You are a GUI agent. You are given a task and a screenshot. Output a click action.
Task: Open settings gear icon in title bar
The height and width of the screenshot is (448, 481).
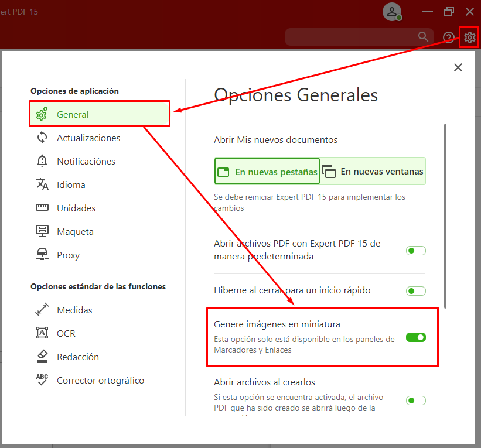[469, 37]
